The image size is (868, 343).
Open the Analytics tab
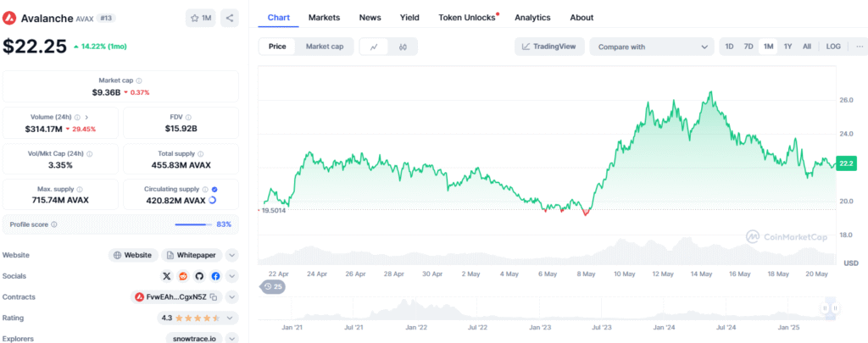pyautogui.click(x=532, y=18)
